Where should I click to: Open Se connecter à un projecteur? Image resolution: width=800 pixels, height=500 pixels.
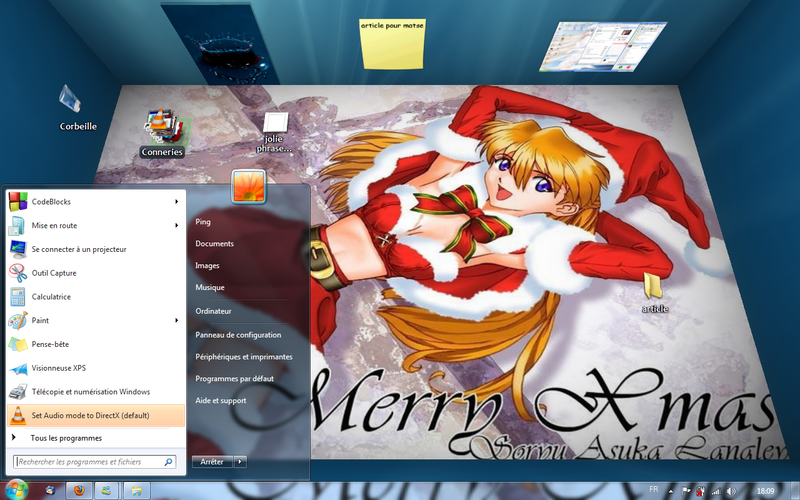click(x=95, y=249)
